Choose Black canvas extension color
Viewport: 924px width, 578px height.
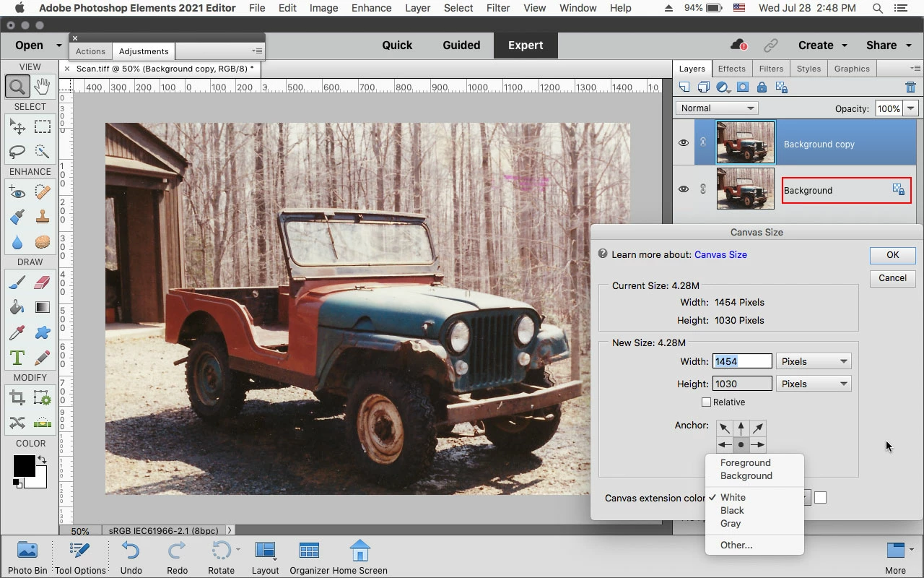coord(732,511)
